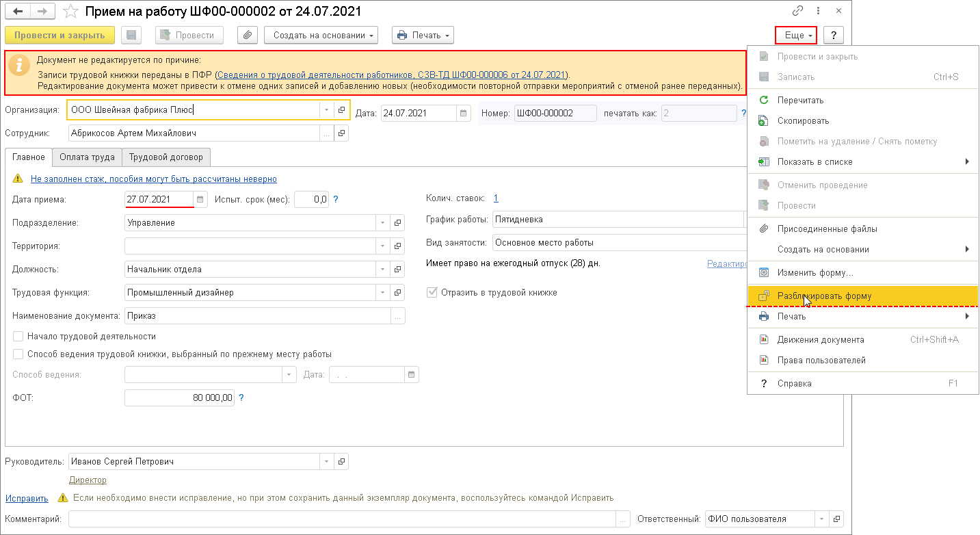Toggle Способ ведения трудовой книжки по прежнему месту
Screen dimensions: 980x535
tap(18, 354)
